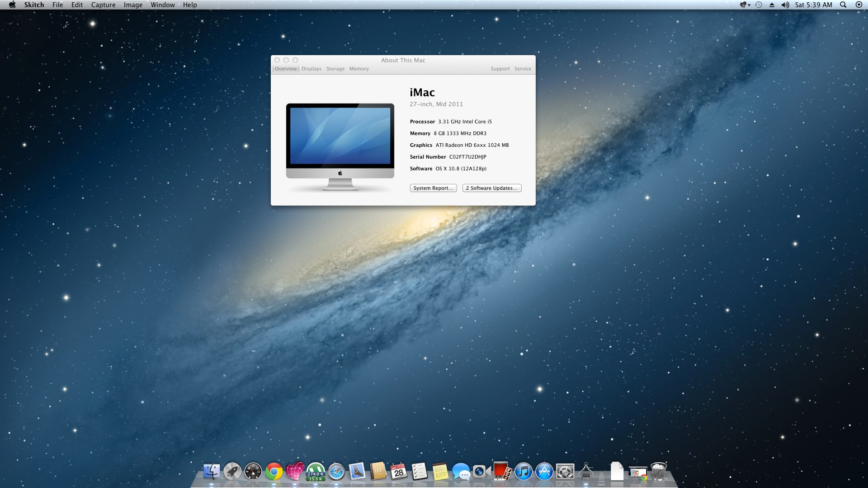Open the blank document in Dock
This screenshot has height=488, width=868.
617,471
